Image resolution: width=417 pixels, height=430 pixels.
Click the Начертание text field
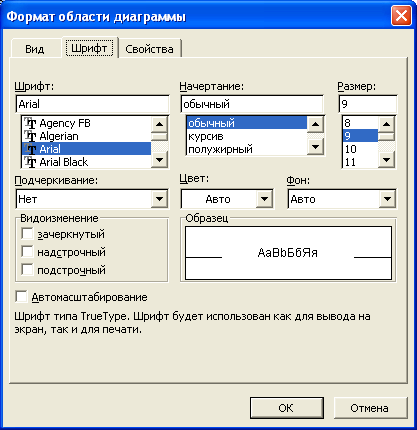[x=252, y=104]
